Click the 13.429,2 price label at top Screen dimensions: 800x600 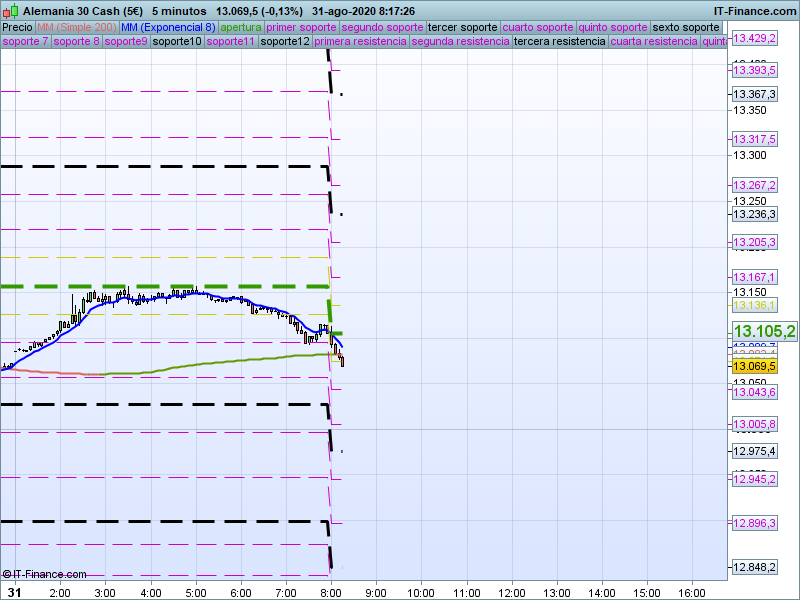click(x=754, y=38)
